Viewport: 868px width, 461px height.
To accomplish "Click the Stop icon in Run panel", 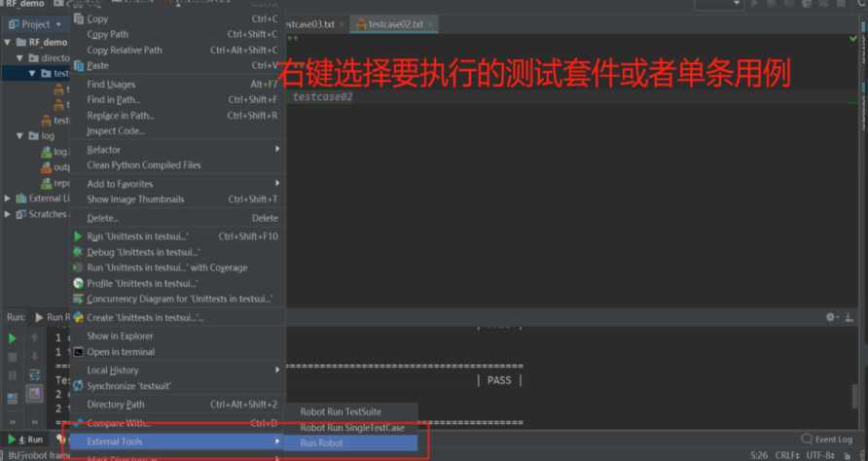I will pyautogui.click(x=13, y=357).
